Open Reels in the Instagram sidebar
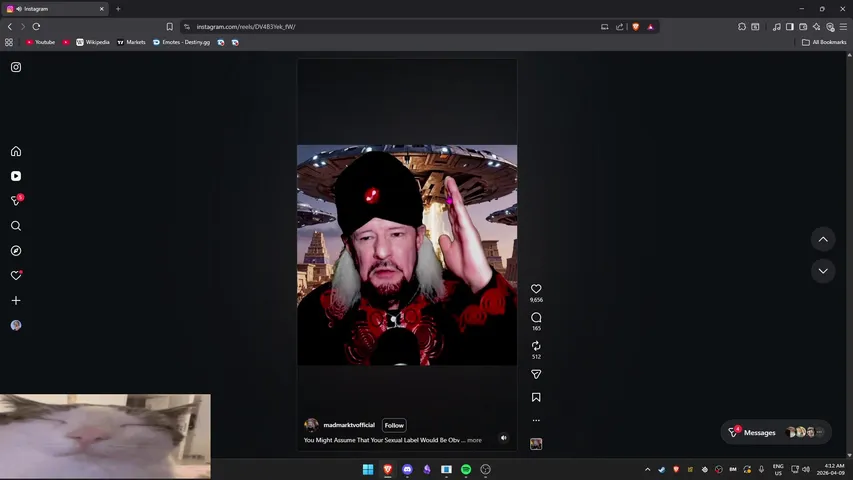853x480 pixels. click(16, 176)
